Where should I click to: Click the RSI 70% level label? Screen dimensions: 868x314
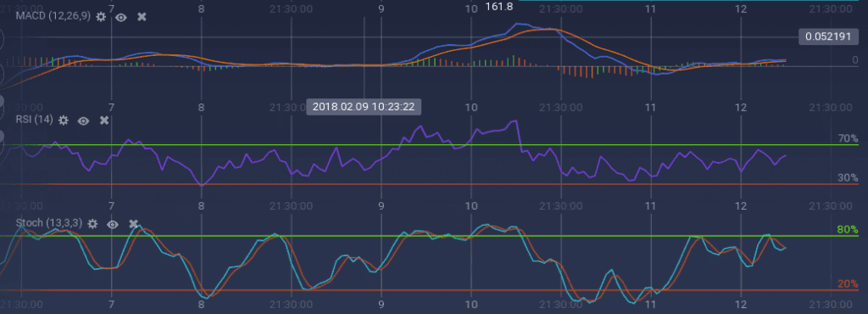click(x=848, y=138)
